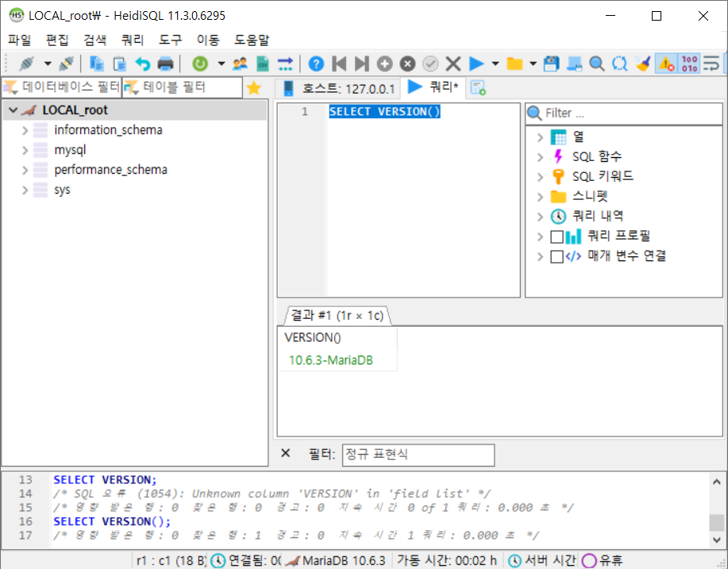
Task: Click the Clear broom icon
Action: tap(643, 63)
